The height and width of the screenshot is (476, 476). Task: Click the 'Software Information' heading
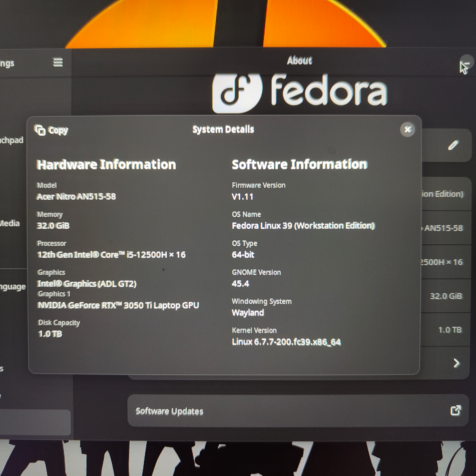point(300,164)
